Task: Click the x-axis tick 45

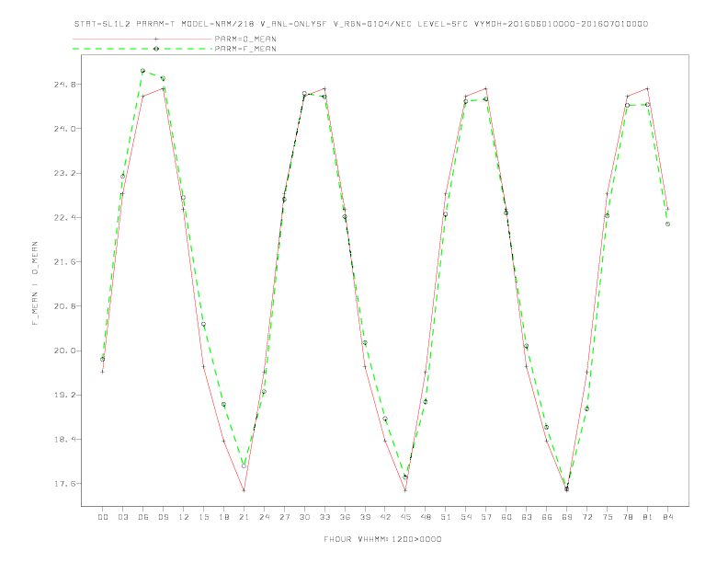Action: (x=405, y=517)
